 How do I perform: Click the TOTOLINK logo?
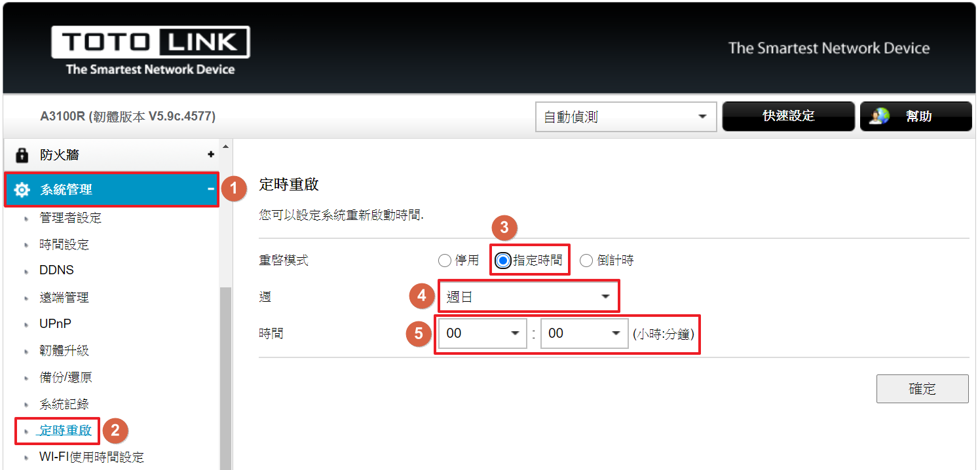click(x=150, y=51)
